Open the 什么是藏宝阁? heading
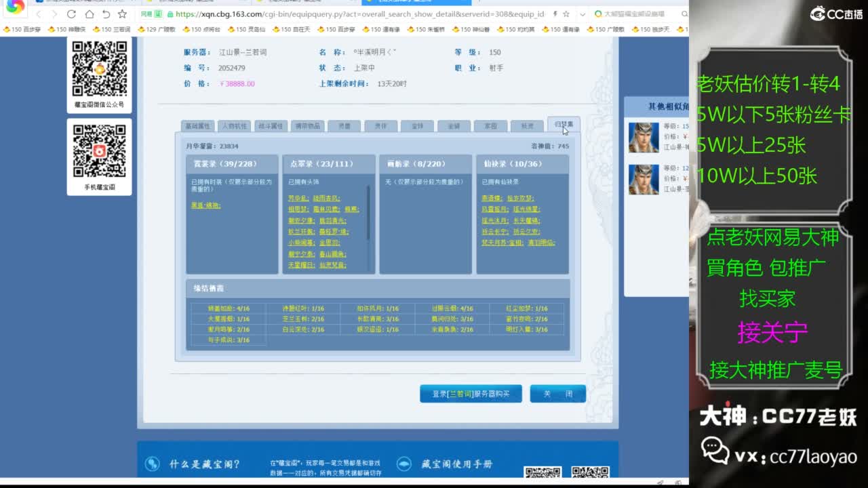The width and height of the screenshot is (868, 488). (x=205, y=464)
